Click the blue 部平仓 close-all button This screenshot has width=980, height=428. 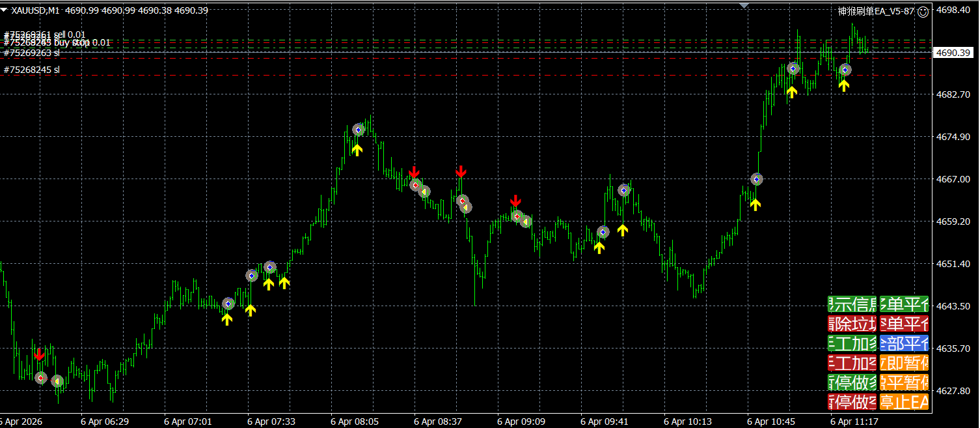point(905,343)
